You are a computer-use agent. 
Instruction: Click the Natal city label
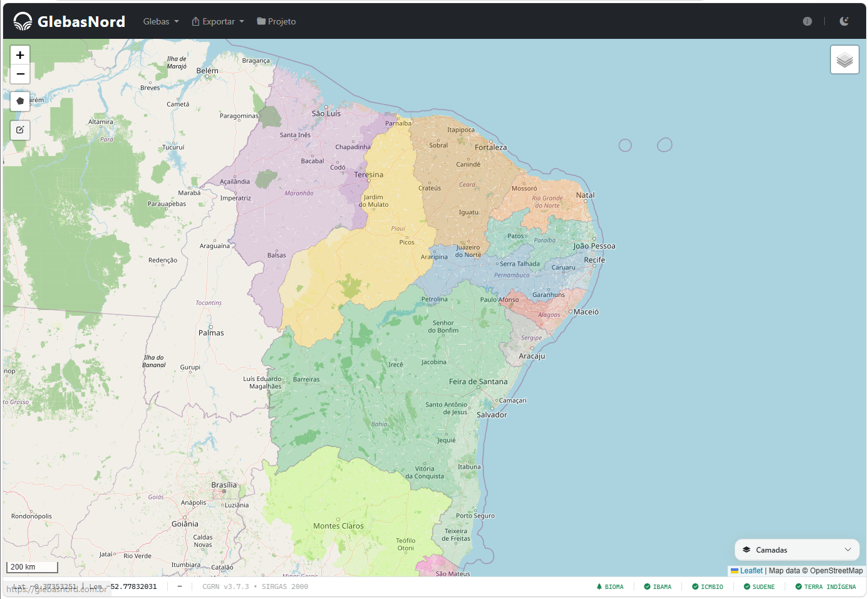pos(586,195)
